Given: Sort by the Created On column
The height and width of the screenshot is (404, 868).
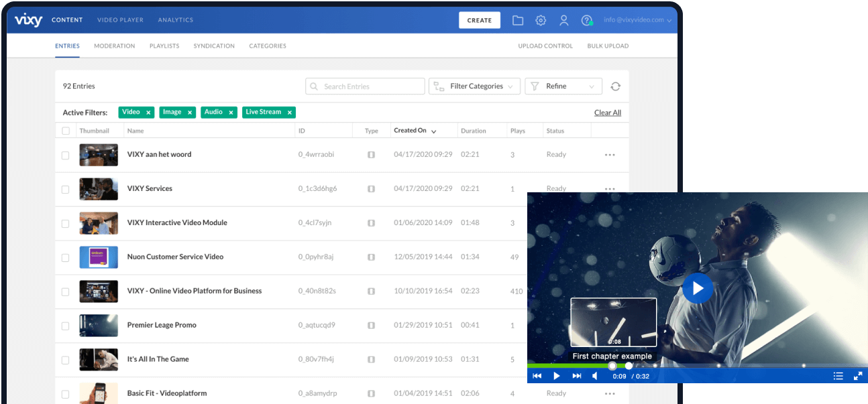Looking at the screenshot, I should point(415,131).
